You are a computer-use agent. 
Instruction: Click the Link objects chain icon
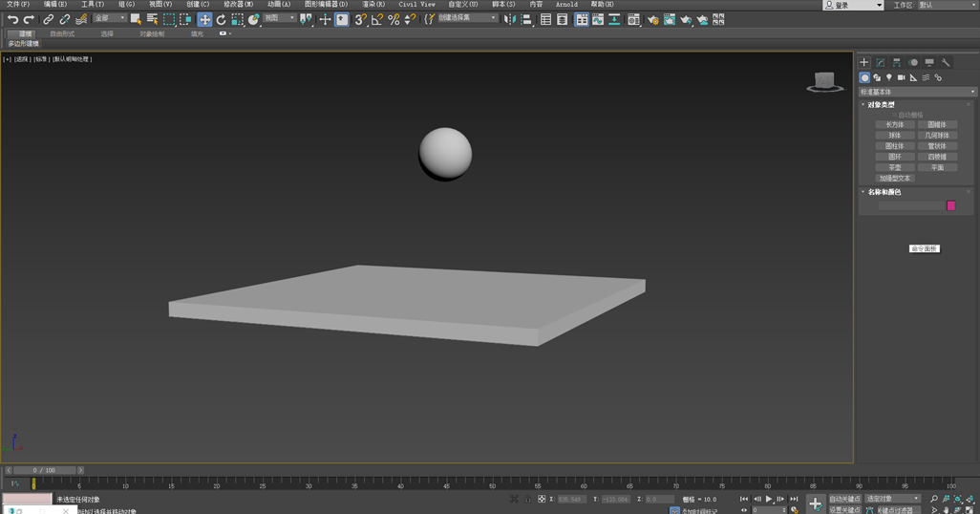pos(48,19)
